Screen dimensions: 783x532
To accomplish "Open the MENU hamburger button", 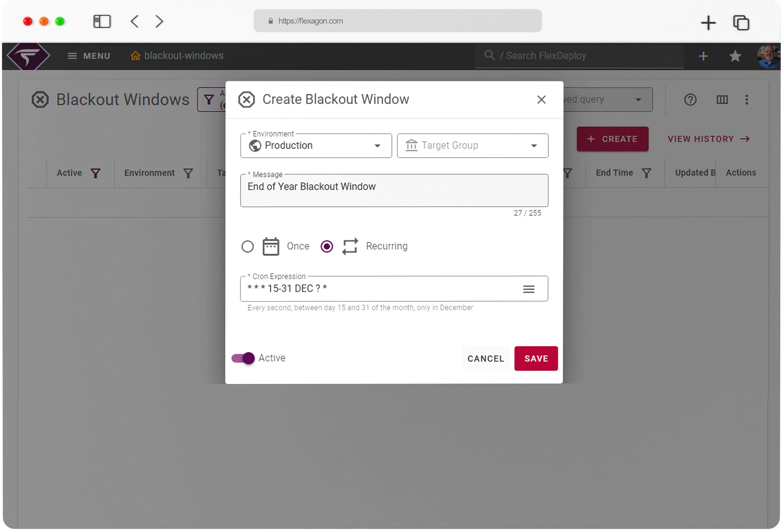I will 89,56.
